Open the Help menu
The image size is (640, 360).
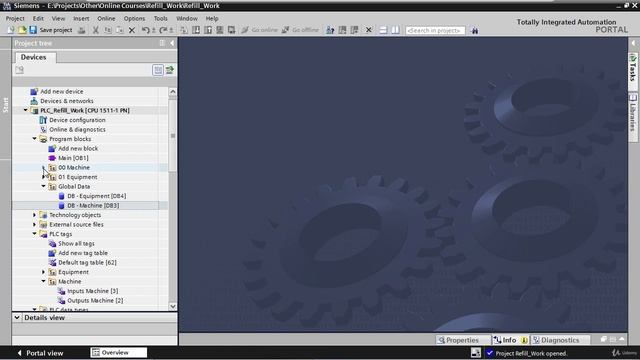click(x=212, y=18)
